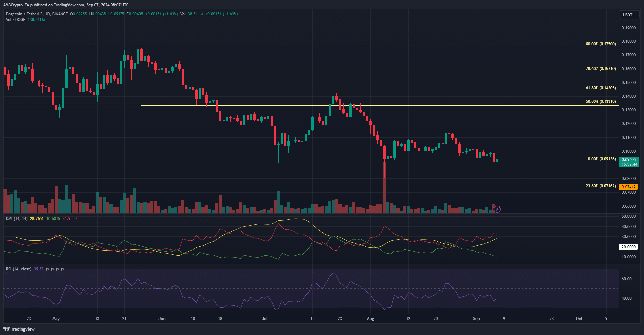Click the 0.00% (0.09136) Fibonacci label

click(602, 159)
